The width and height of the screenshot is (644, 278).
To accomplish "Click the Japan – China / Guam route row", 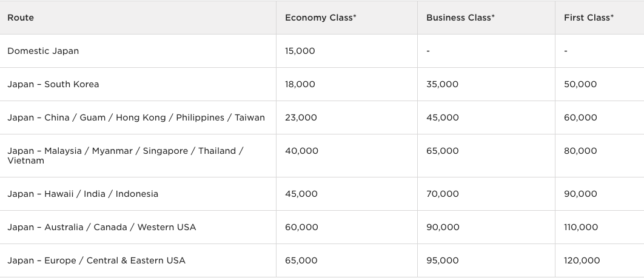I will pos(136,117).
